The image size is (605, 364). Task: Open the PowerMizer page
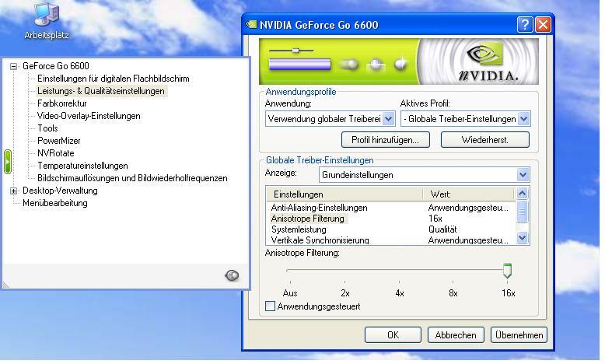[58, 141]
